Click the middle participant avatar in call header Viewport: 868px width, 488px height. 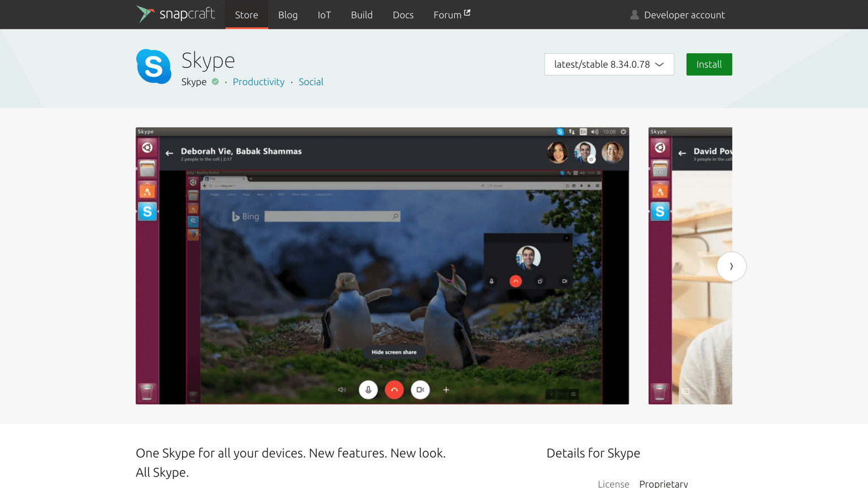pos(585,152)
